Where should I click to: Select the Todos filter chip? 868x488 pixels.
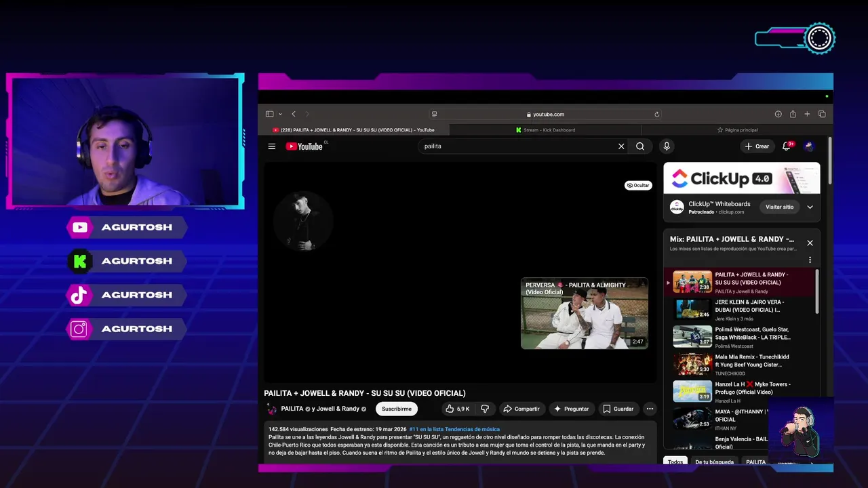[x=675, y=462]
